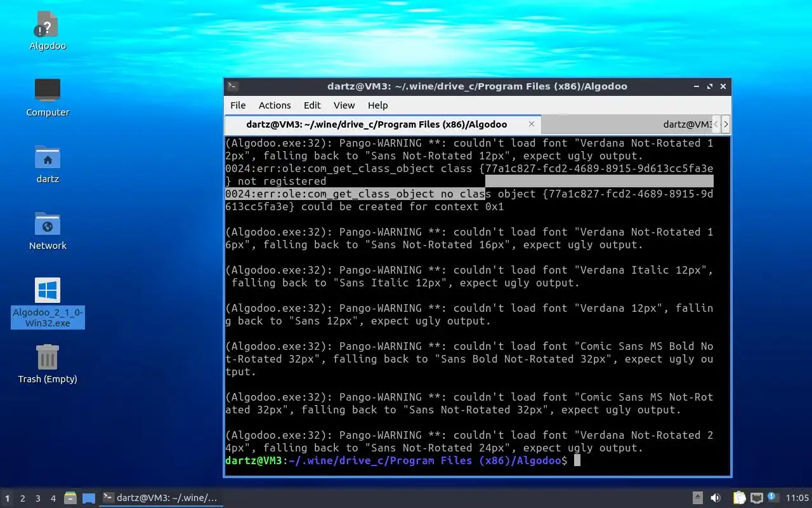Close the active Algodoo terminal tab
This screenshot has height=508, width=812.
pos(532,124)
